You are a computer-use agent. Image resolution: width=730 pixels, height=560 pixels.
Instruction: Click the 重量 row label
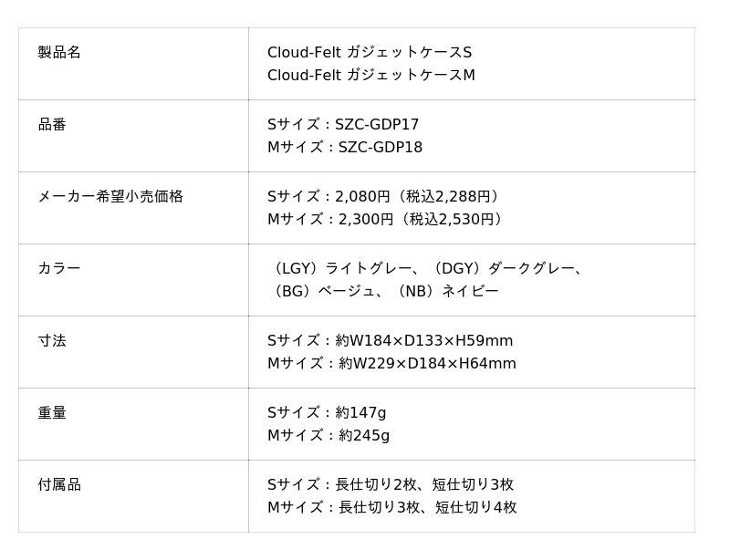coord(52,412)
